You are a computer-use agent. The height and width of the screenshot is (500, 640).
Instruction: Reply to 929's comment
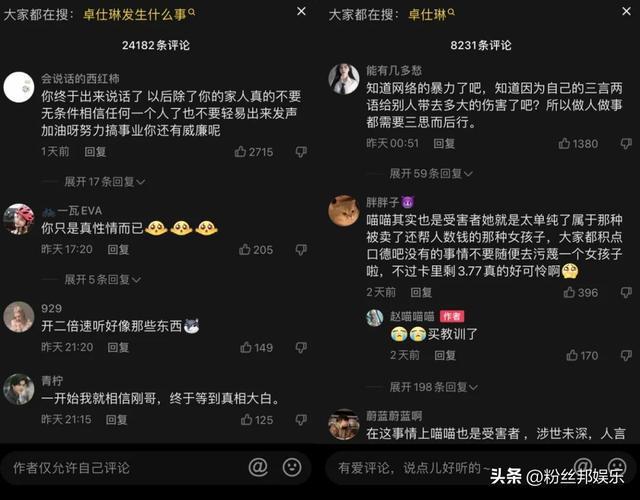(118, 347)
